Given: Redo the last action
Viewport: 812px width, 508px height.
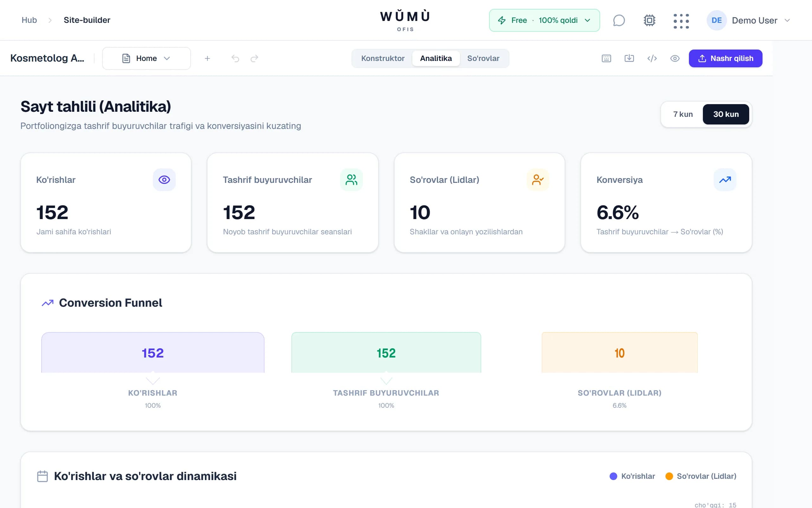Looking at the screenshot, I should (x=254, y=58).
